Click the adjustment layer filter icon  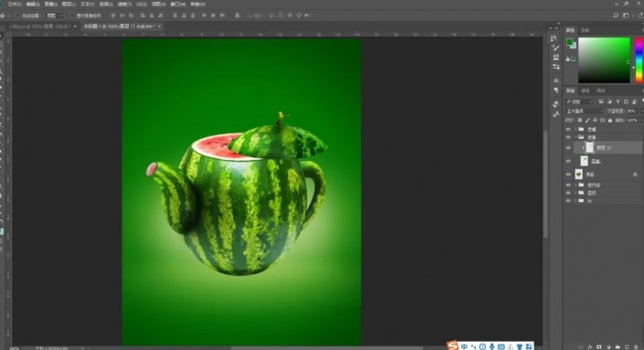coord(609,101)
